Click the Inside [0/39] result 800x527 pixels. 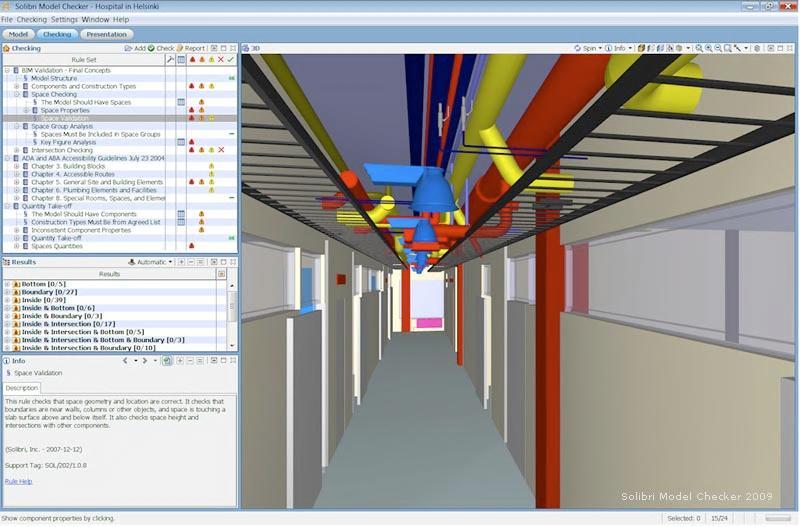tap(44, 300)
